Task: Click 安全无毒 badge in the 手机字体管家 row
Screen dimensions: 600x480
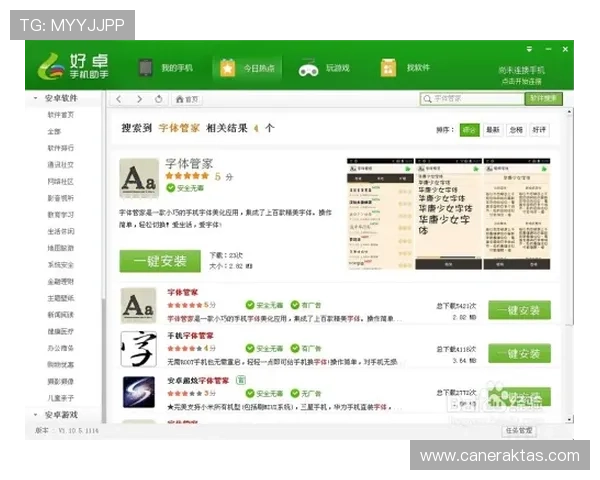Action: coord(264,348)
